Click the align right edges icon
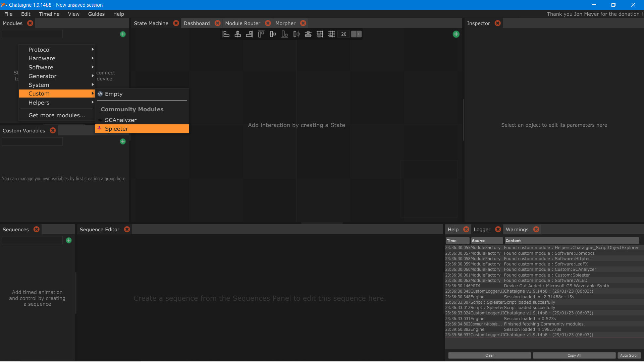Viewport: 644px width, 362px height. (249, 34)
